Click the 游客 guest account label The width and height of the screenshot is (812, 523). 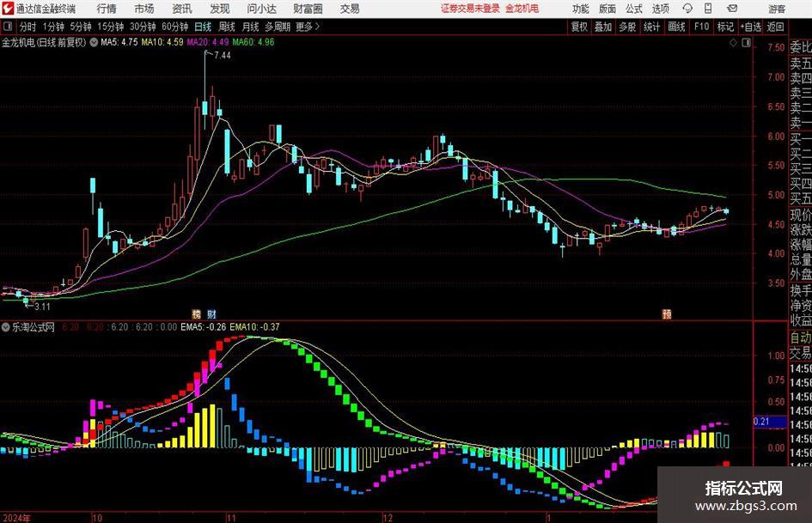(777, 9)
